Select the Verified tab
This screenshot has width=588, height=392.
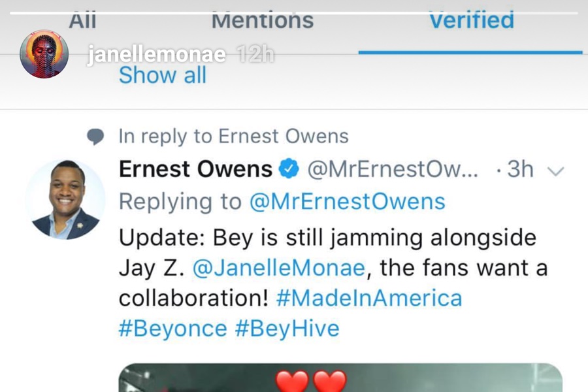pos(471,20)
